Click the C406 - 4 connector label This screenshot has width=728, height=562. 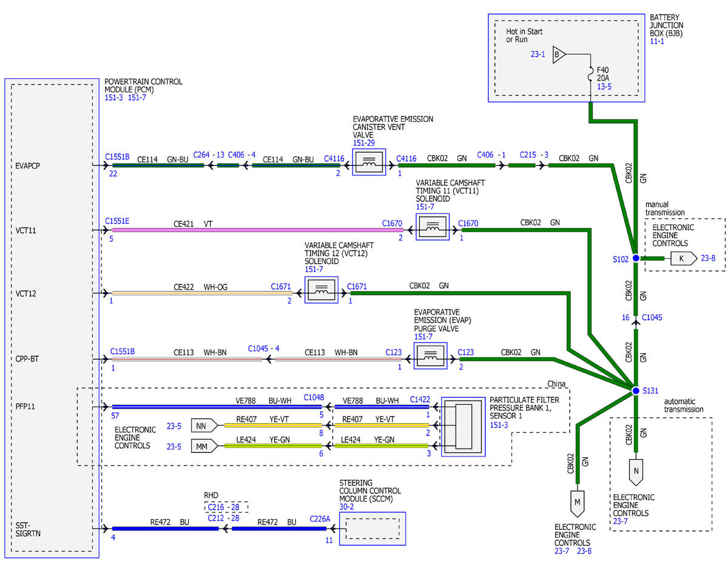pyautogui.click(x=242, y=155)
